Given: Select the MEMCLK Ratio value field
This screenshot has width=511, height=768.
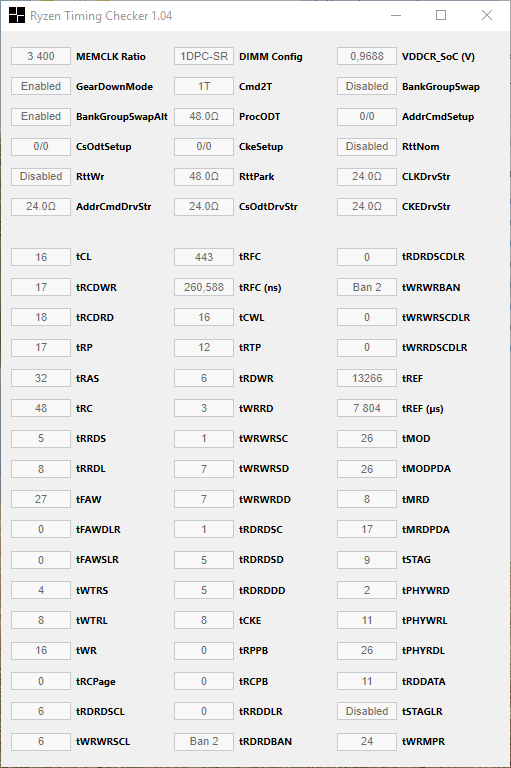Looking at the screenshot, I should click(41, 56).
